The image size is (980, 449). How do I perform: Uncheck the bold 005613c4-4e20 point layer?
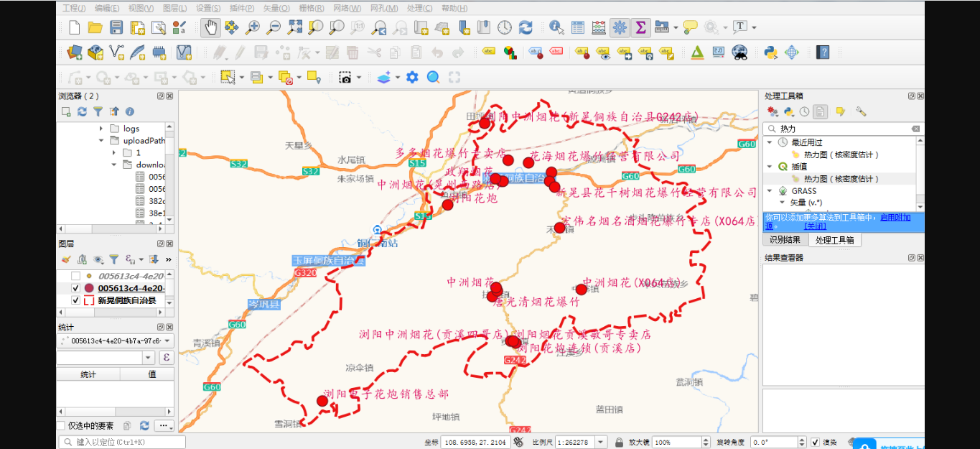75,288
